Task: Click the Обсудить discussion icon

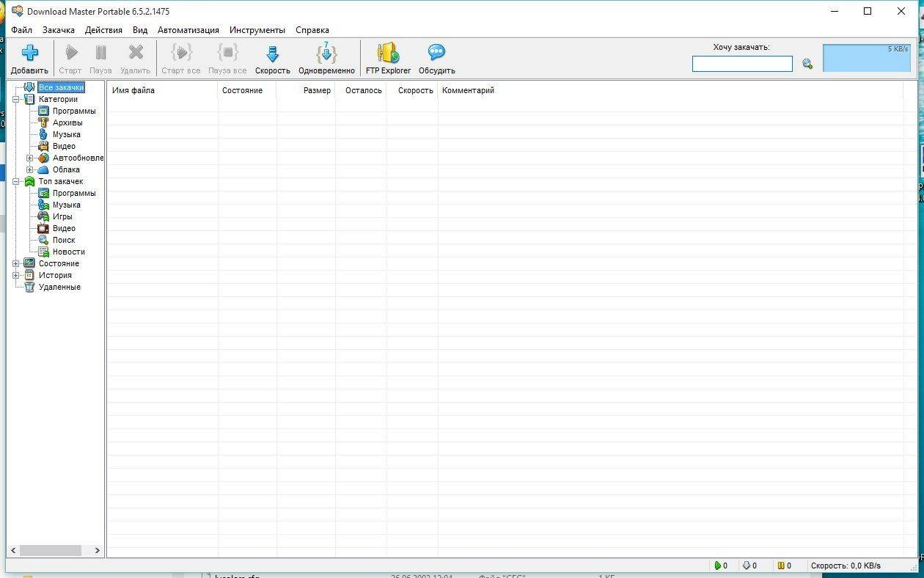Action: (x=437, y=53)
